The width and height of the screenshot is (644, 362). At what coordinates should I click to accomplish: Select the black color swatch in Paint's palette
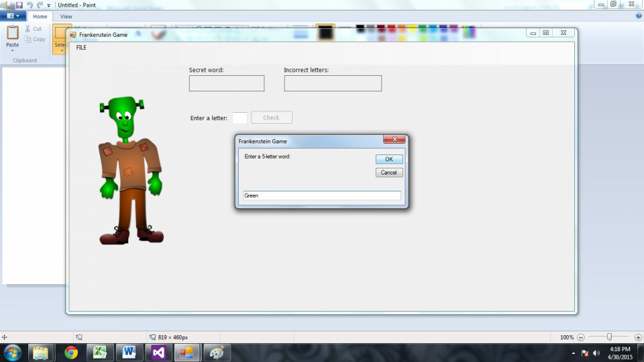tap(360, 28)
